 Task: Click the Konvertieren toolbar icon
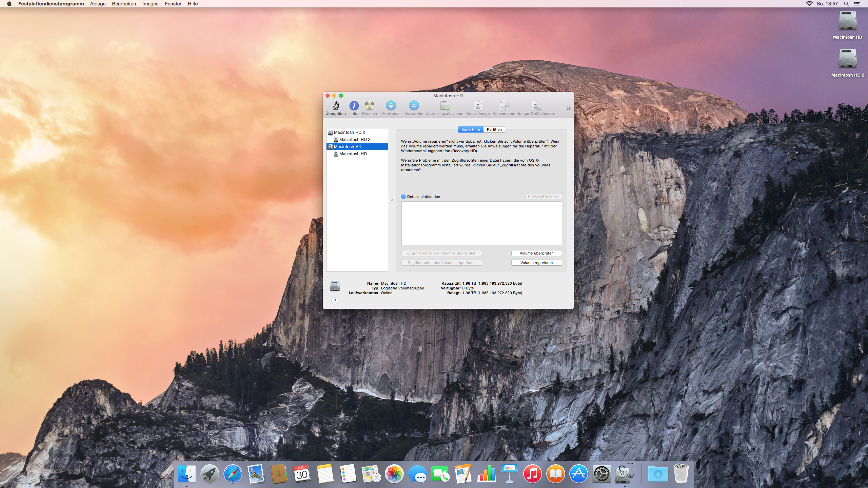504,106
